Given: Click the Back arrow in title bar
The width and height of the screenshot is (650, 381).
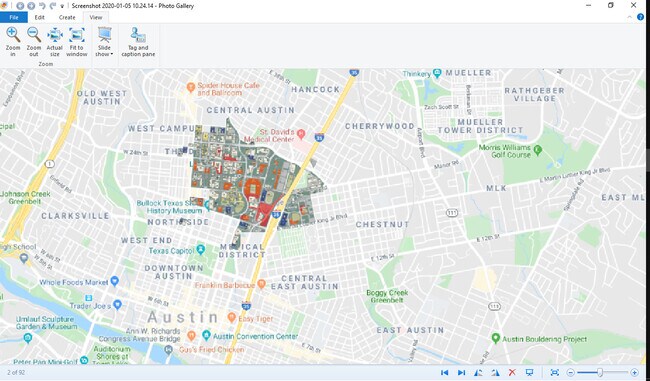Looking at the screenshot, I should (20, 6).
